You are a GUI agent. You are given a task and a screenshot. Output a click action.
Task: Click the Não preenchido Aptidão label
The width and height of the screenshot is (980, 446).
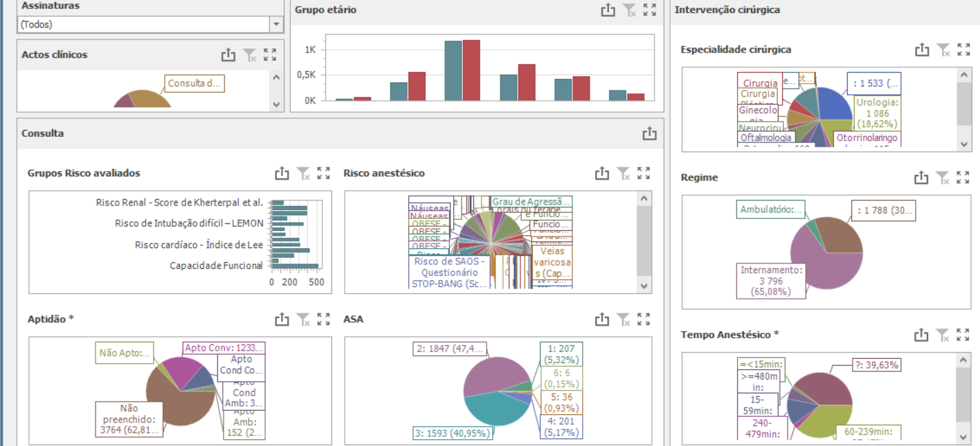click(129, 419)
